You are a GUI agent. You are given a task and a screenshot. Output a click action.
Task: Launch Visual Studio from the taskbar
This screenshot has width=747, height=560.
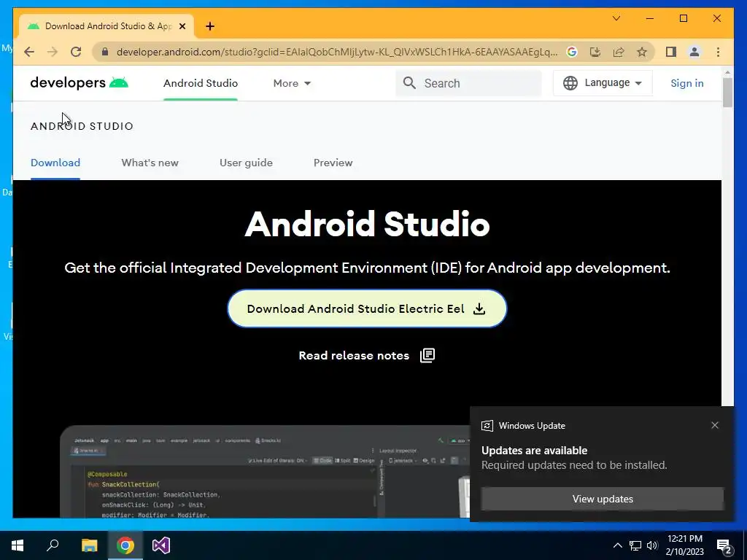(161, 545)
